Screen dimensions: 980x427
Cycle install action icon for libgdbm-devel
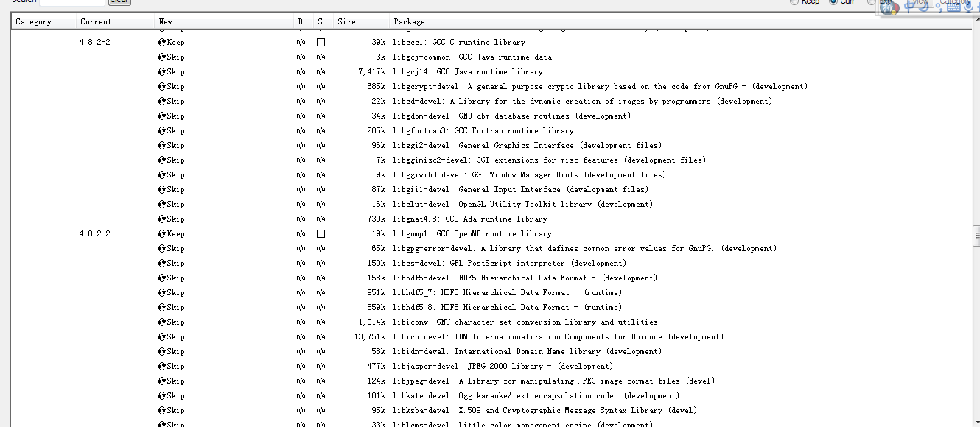pyautogui.click(x=162, y=116)
